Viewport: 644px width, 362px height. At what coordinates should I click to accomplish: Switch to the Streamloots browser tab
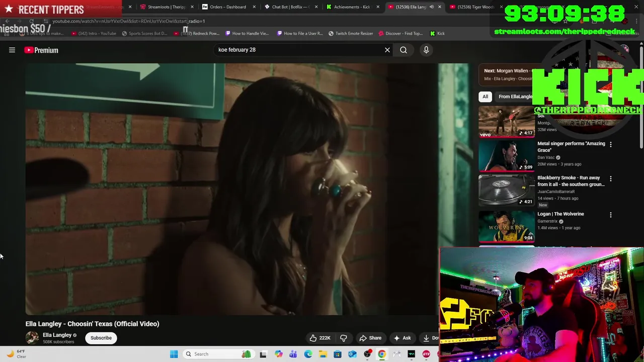point(163,7)
